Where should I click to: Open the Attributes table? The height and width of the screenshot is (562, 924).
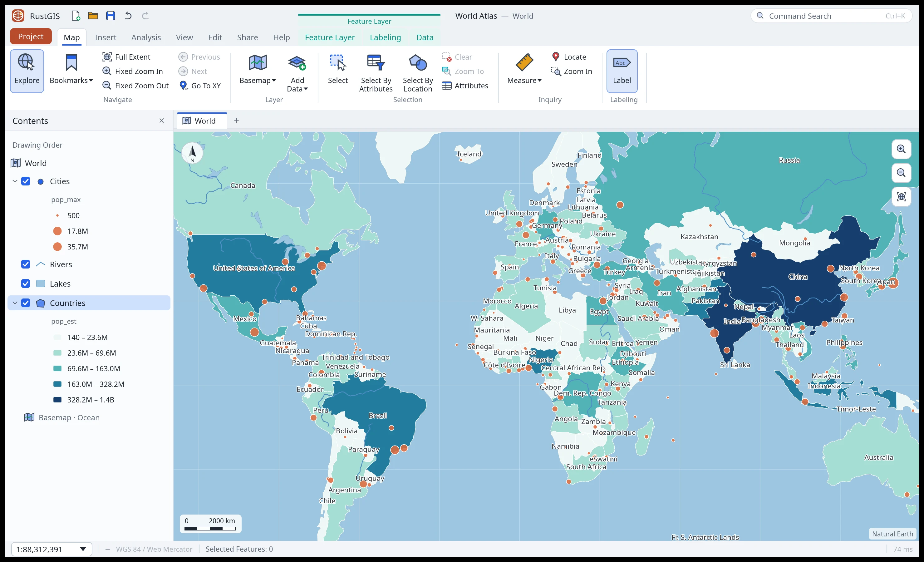tap(465, 86)
